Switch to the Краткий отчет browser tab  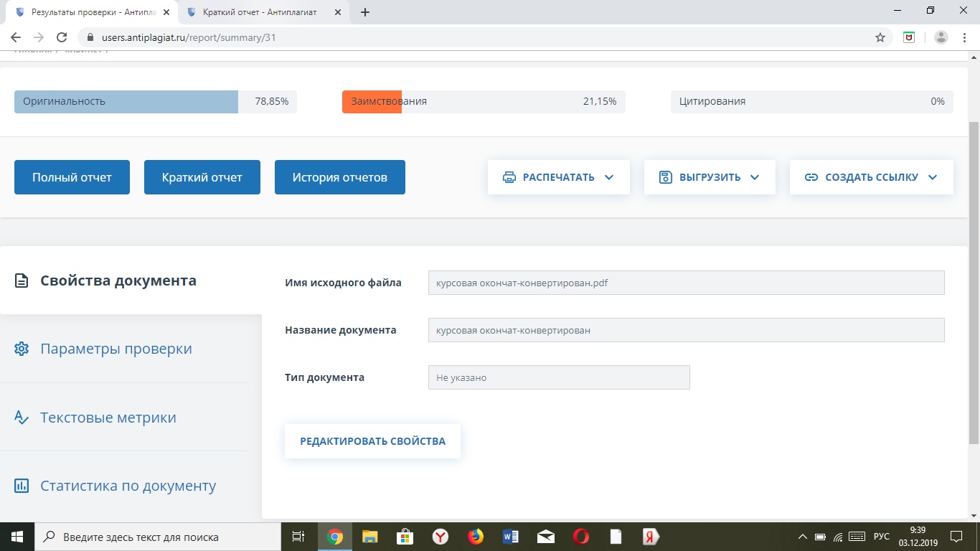pos(259,12)
